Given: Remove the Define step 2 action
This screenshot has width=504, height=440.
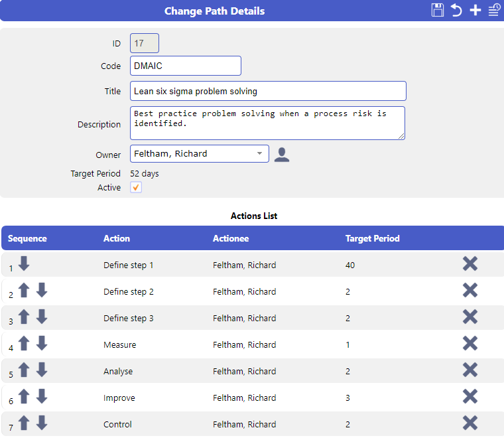Looking at the screenshot, I should [470, 290].
